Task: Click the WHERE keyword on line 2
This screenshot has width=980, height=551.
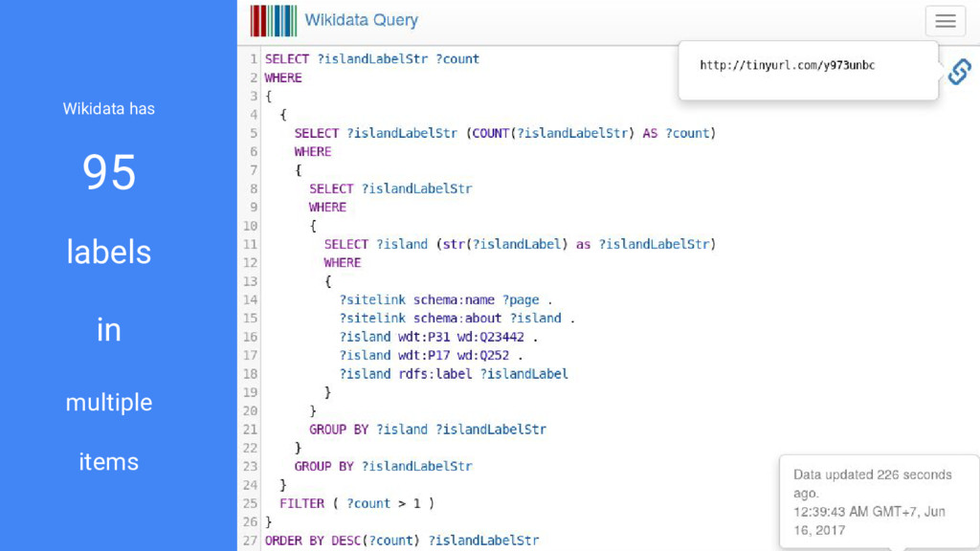Action: [x=283, y=77]
